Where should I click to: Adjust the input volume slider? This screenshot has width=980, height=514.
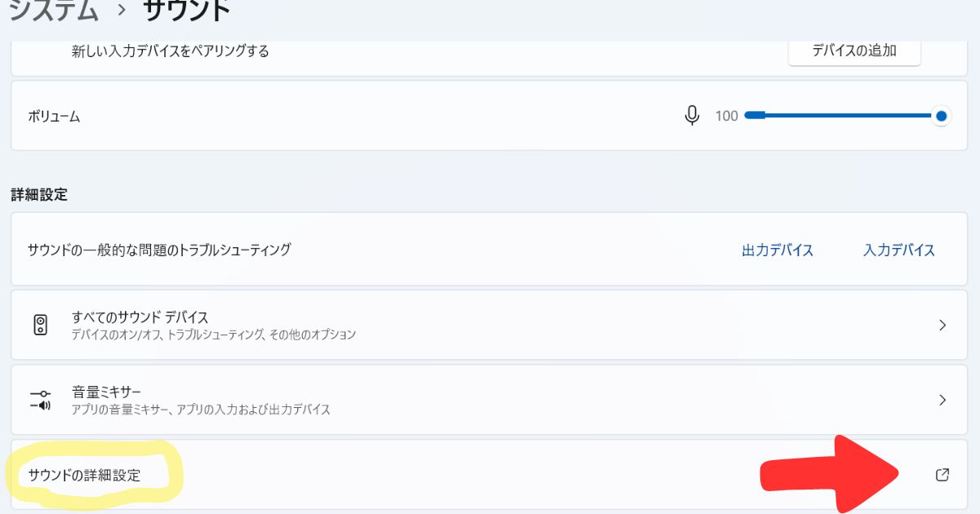[845, 115]
